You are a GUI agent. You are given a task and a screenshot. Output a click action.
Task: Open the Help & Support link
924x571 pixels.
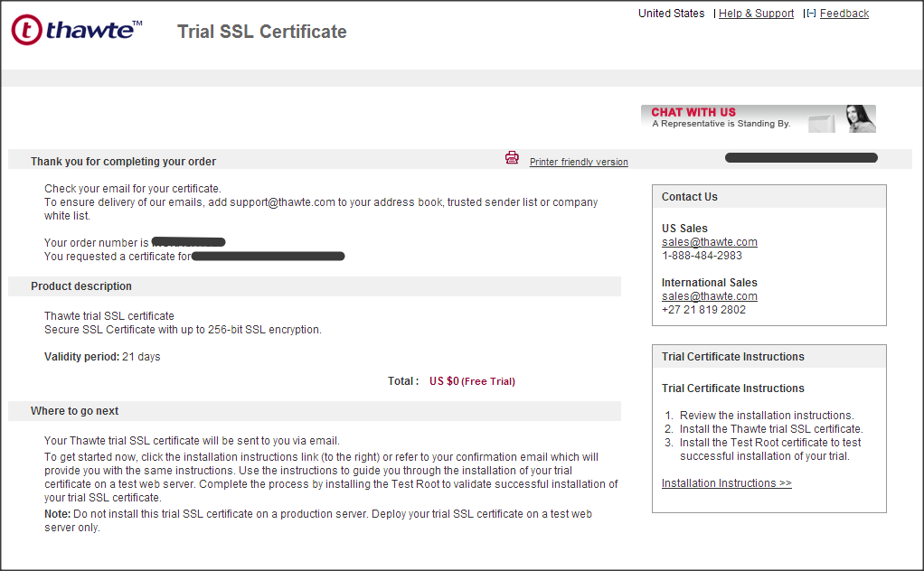coord(756,13)
